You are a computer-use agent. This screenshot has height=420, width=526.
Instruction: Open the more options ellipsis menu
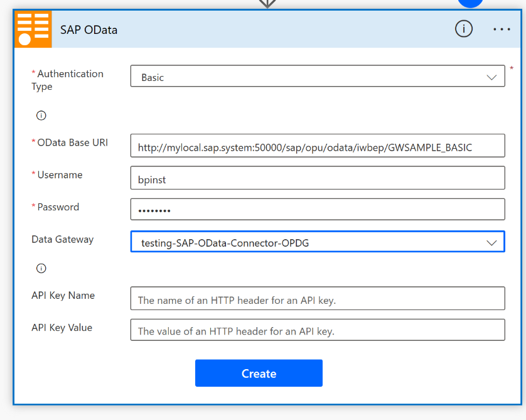pyautogui.click(x=502, y=30)
